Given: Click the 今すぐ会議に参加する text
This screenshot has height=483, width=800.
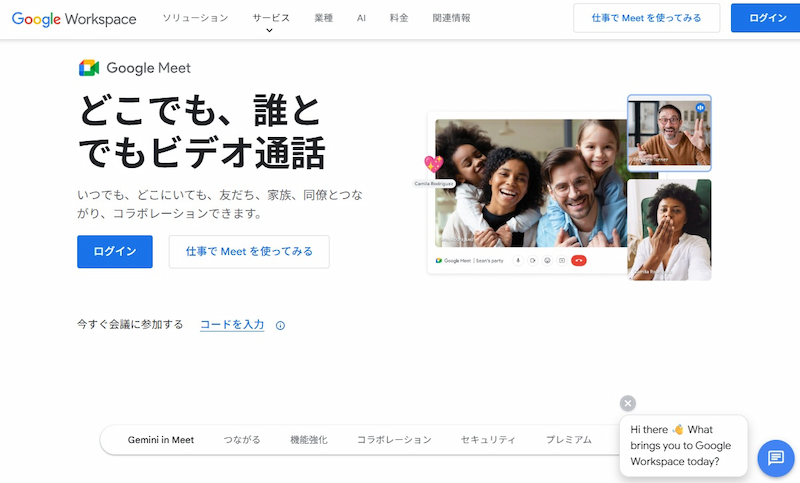Looking at the screenshot, I should (x=130, y=324).
